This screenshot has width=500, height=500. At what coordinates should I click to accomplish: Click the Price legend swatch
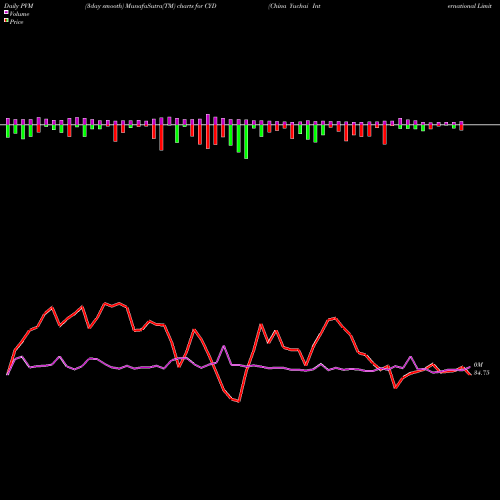click(6, 21)
